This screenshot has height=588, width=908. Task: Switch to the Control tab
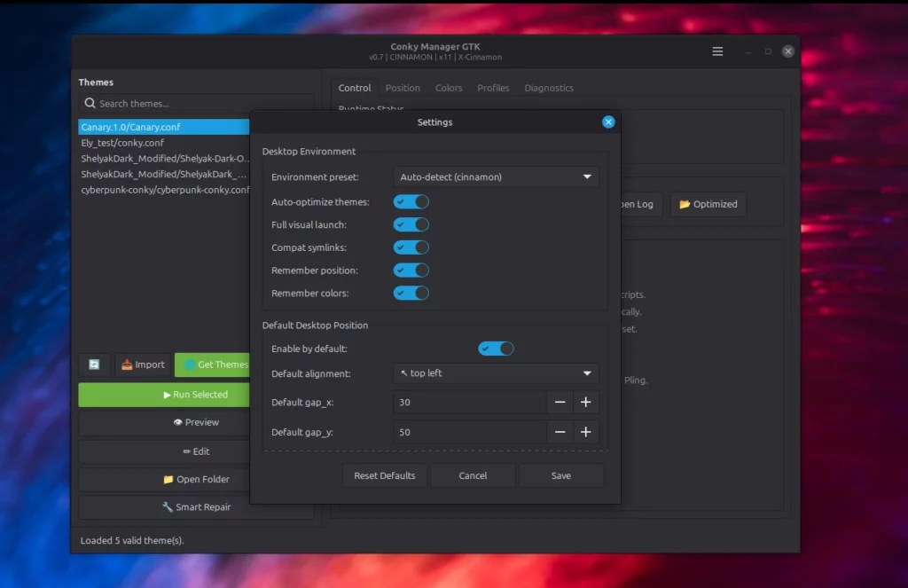355,88
